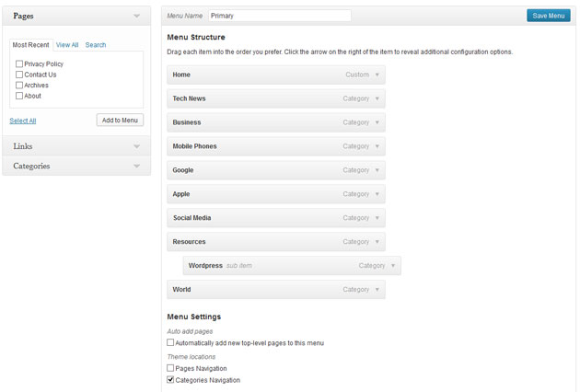
Task: Tick the Pages Navigation theme location
Action: 170,368
